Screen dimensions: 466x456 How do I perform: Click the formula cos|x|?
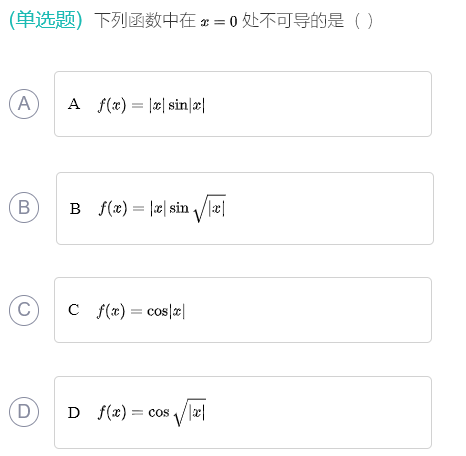tap(166, 311)
